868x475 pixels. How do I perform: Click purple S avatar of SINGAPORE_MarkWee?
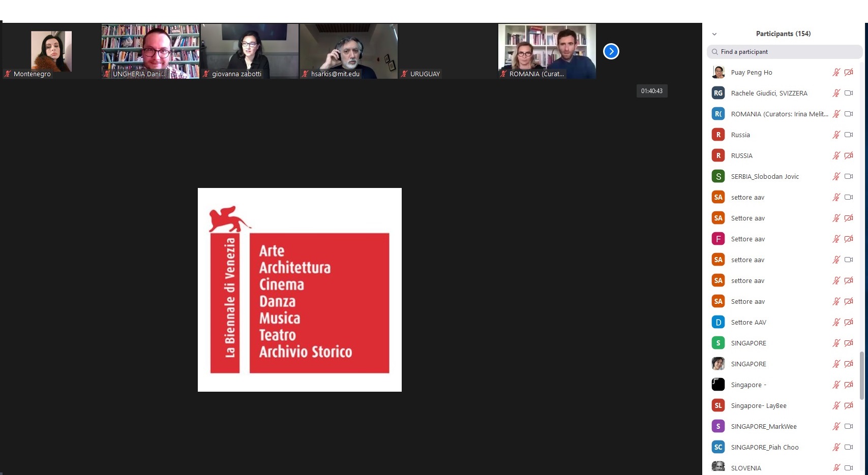[x=718, y=426]
